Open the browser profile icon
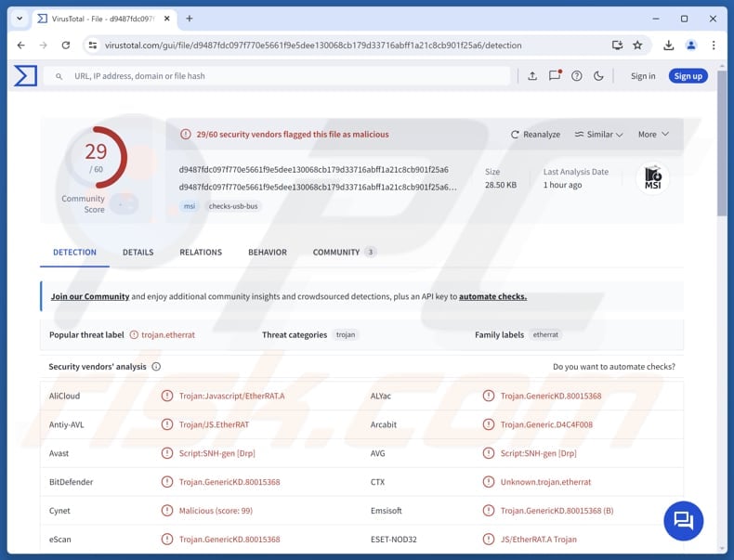 coord(691,46)
